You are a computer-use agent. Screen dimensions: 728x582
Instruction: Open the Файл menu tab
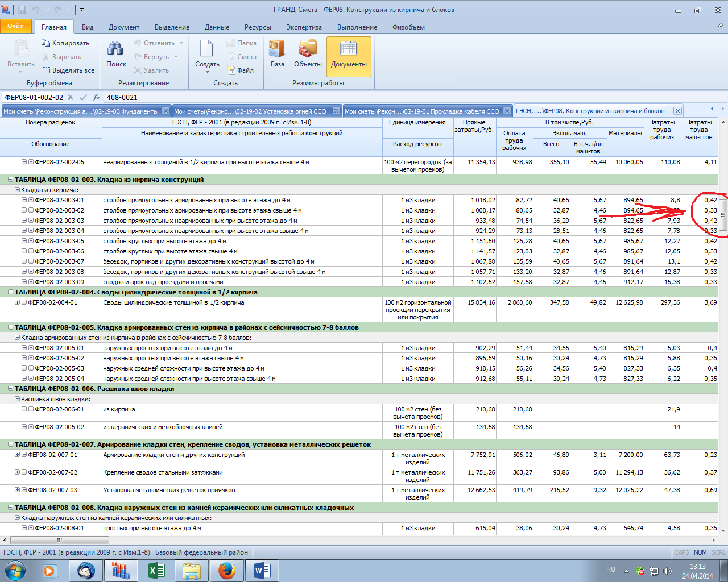point(16,26)
